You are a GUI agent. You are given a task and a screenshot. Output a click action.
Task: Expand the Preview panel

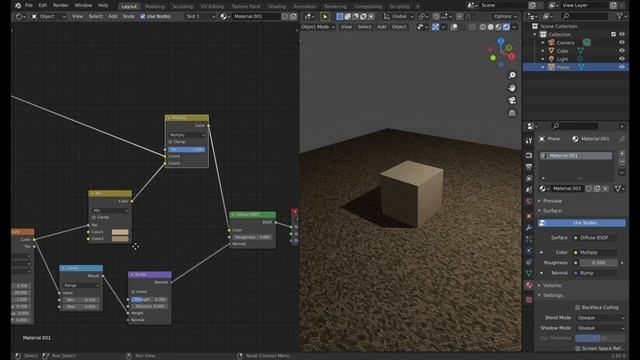pos(552,201)
